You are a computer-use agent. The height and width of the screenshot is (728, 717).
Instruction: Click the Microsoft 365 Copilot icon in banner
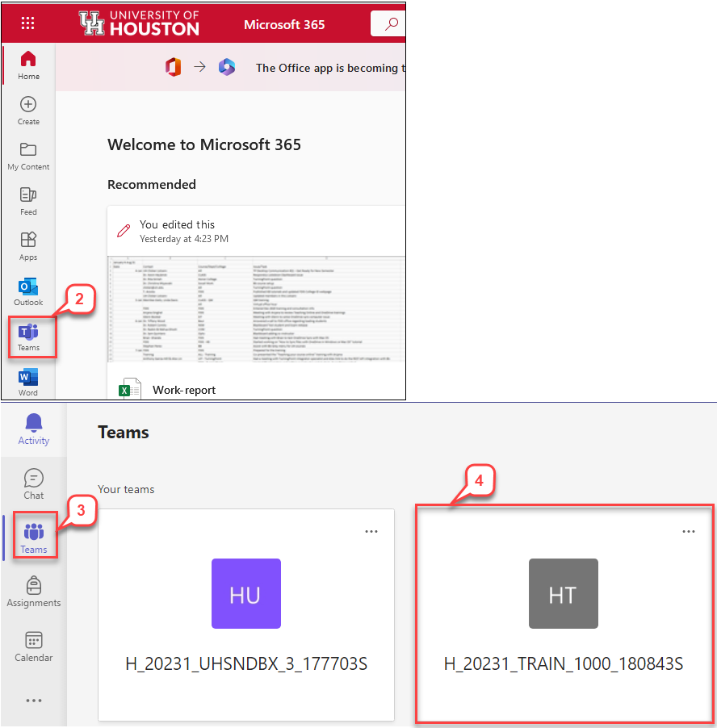pos(227,67)
